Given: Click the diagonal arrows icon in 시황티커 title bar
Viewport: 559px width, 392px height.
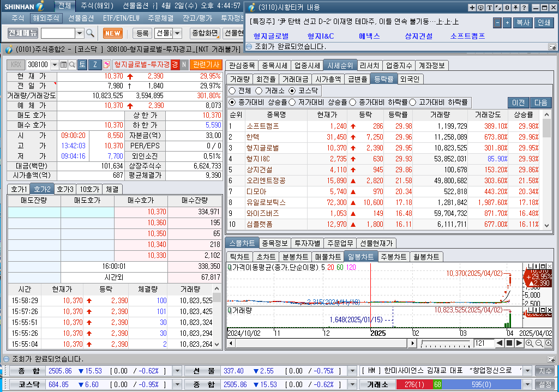Looking at the screenshot, I should click(498, 8).
